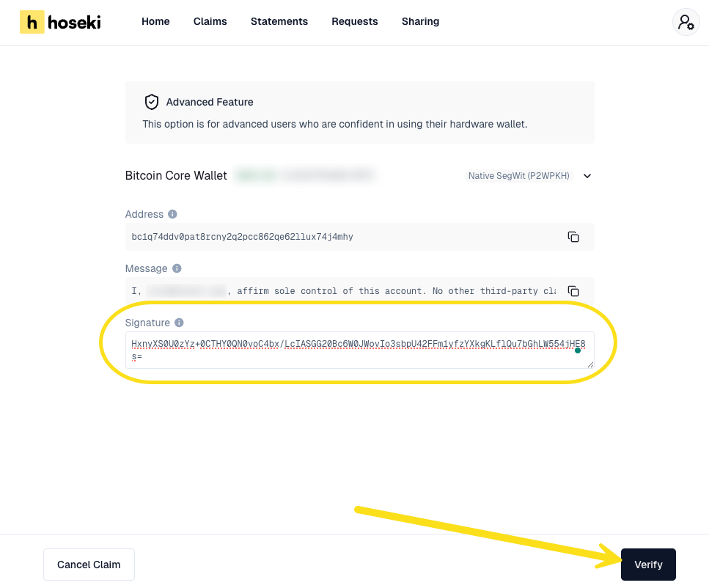Copy the message text
The image size is (709, 588).
pyautogui.click(x=573, y=291)
